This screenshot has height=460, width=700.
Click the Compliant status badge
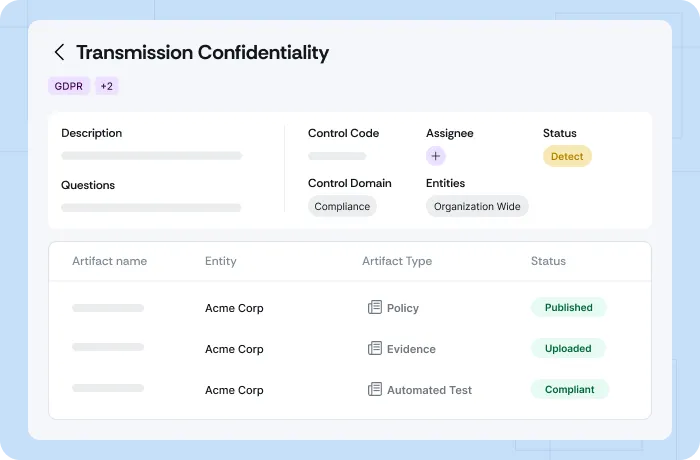569,390
